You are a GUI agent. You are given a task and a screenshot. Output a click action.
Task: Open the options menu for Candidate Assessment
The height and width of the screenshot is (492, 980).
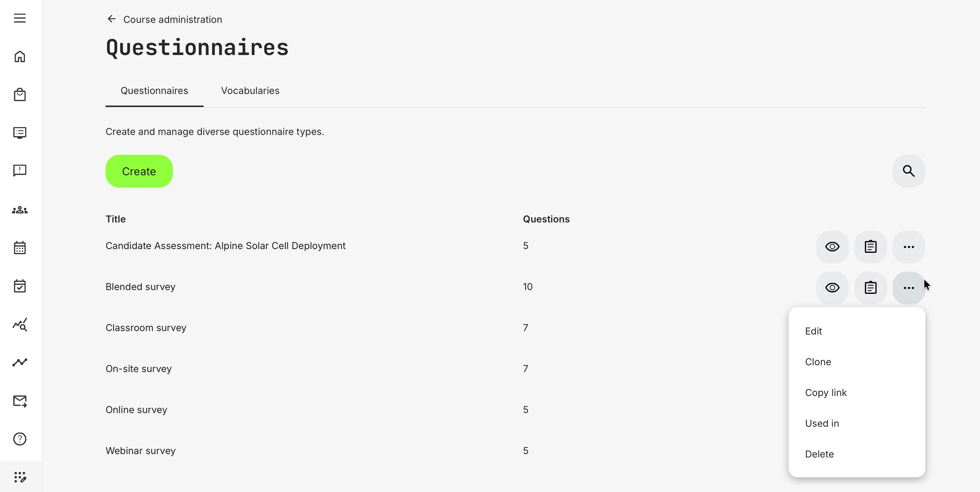pyautogui.click(x=909, y=247)
